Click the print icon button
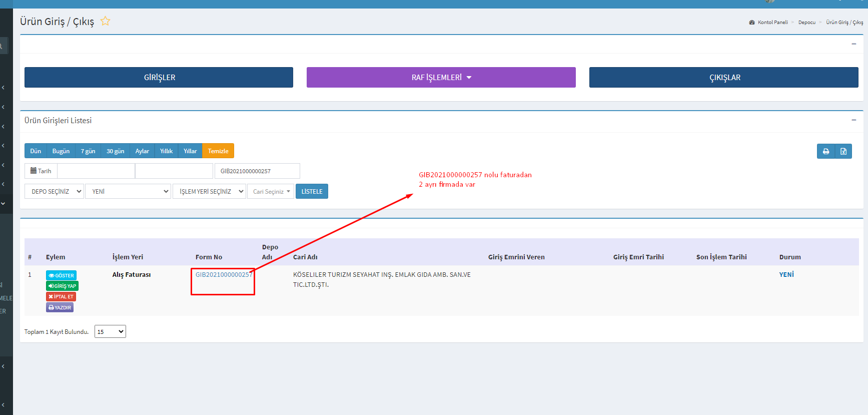Screen dimensions: 868x415 coord(825,151)
